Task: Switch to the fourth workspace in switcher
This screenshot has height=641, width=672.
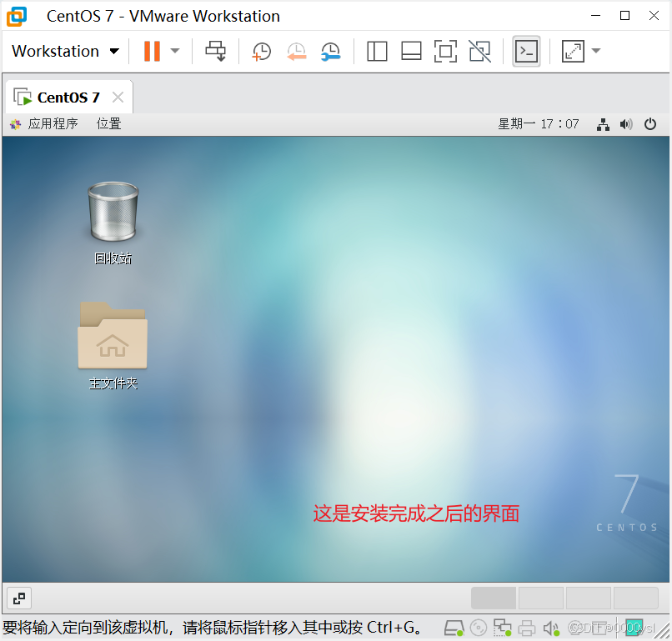Action: click(636, 598)
